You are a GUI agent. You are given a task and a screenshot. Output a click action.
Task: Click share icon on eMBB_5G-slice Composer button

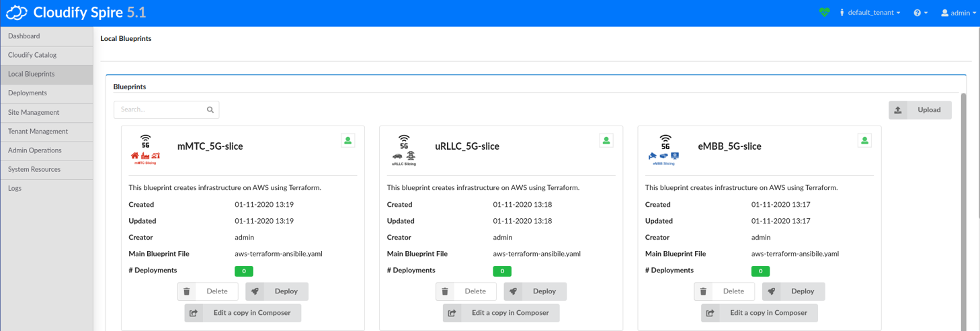(710, 313)
